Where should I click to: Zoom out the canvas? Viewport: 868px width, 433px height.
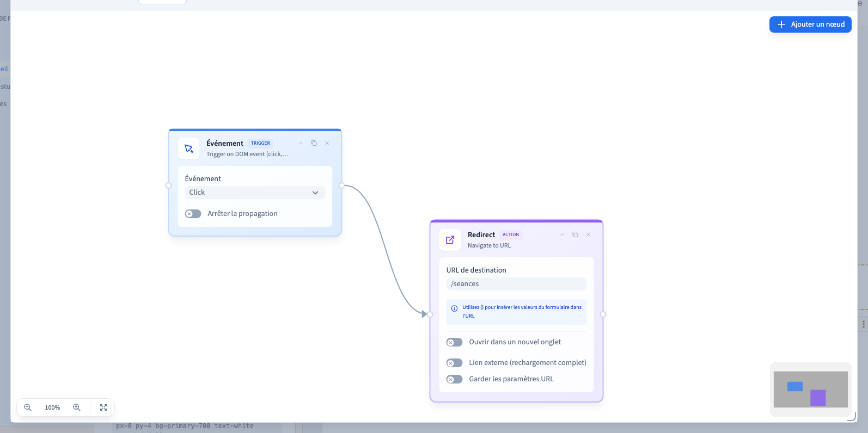tap(28, 407)
